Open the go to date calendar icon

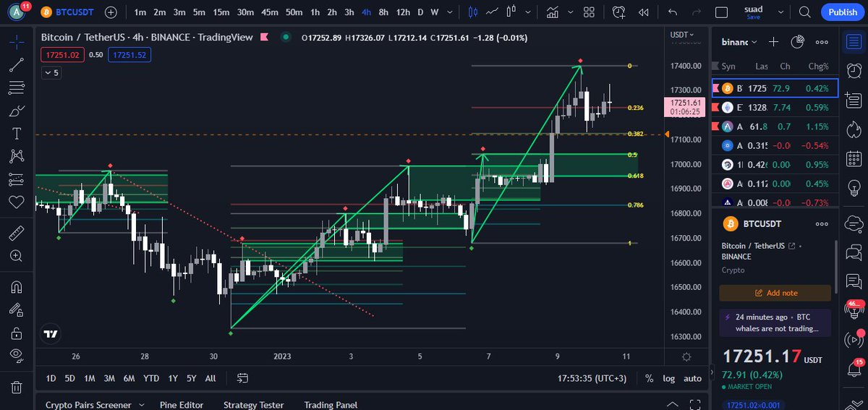pyautogui.click(x=242, y=378)
